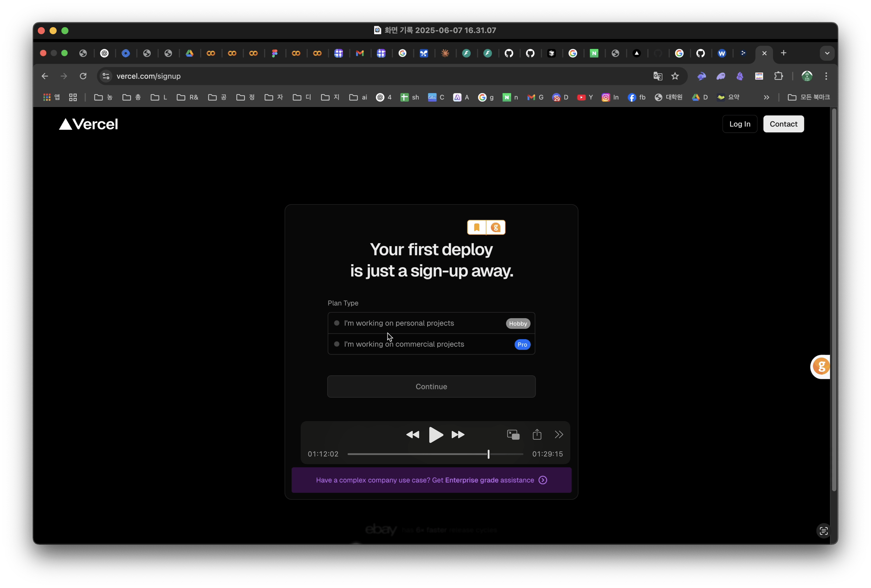Enable picture-in-picture for the recording
871x588 pixels.
click(x=513, y=434)
